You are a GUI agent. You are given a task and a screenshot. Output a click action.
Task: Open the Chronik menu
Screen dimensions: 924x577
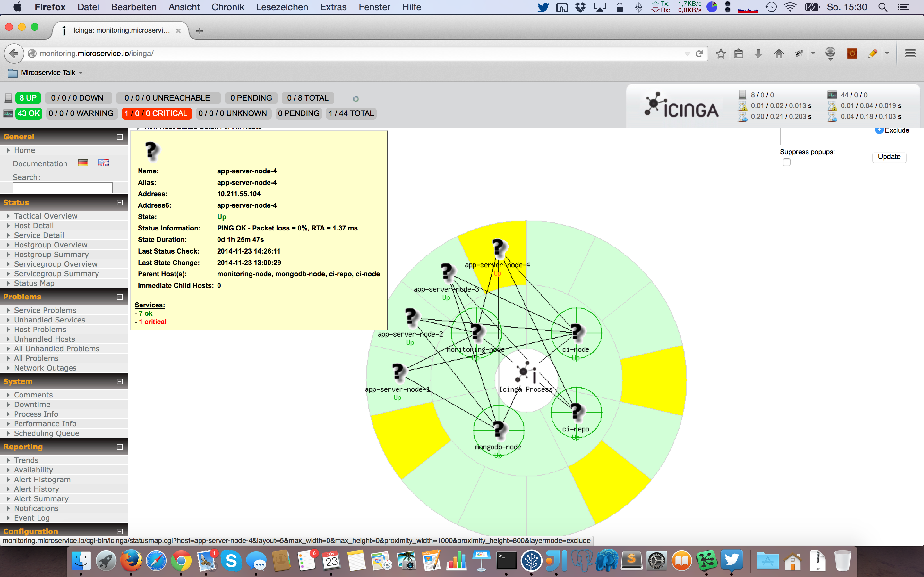pyautogui.click(x=227, y=7)
